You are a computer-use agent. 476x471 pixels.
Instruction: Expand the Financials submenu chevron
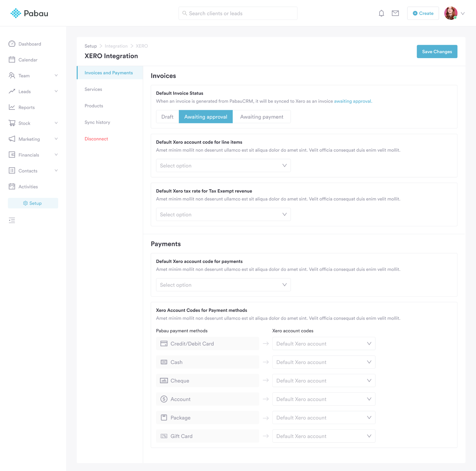pos(56,155)
